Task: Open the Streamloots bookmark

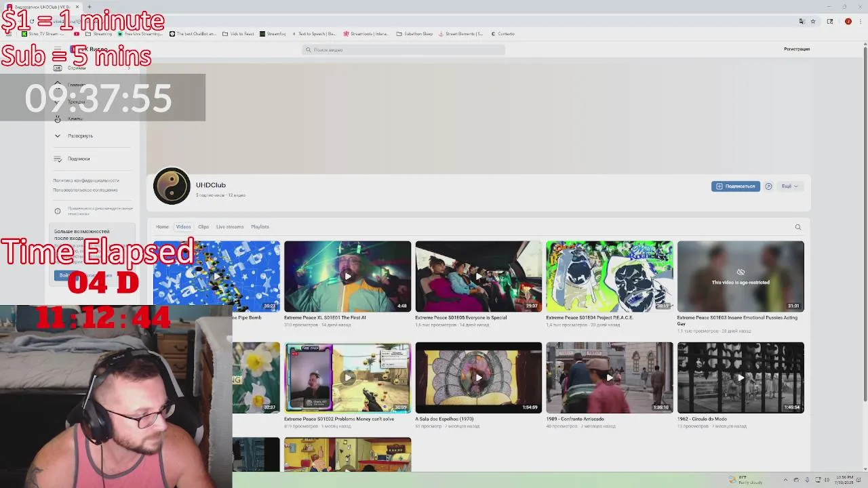Action: point(366,34)
